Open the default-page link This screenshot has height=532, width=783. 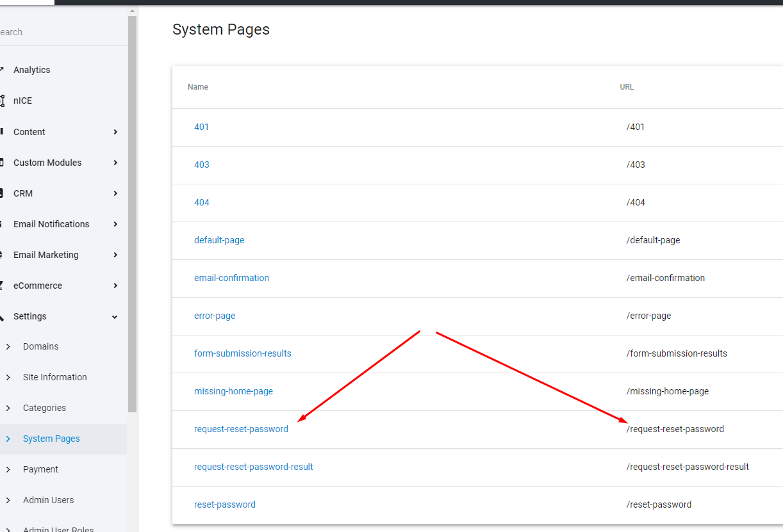(x=219, y=240)
